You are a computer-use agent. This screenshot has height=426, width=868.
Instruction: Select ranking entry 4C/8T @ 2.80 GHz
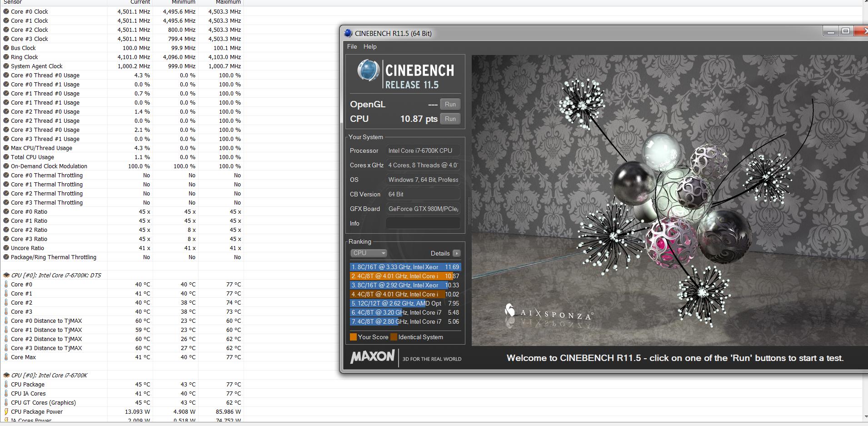[405, 321]
